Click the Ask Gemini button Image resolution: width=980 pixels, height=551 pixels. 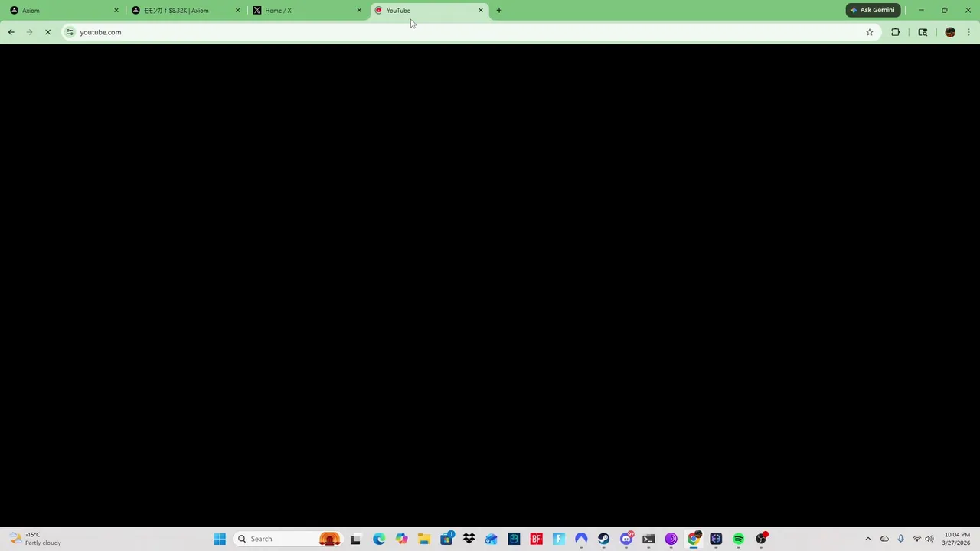pos(873,10)
